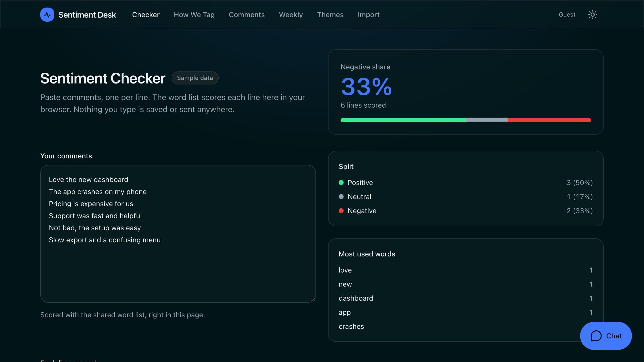Click the line 'Pricing is expensive for us'
The height and width of the screenshot is (362, 644).
click(91, 204)
